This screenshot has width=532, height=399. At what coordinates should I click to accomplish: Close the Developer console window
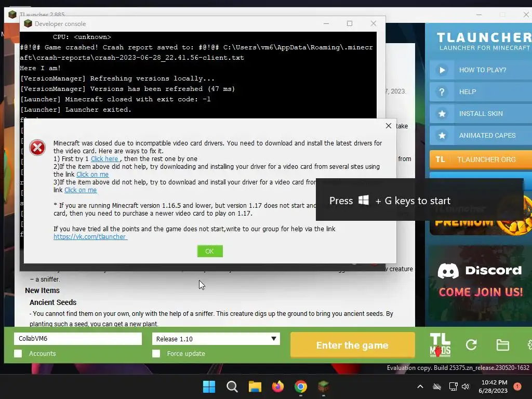(x=373, y=23)
